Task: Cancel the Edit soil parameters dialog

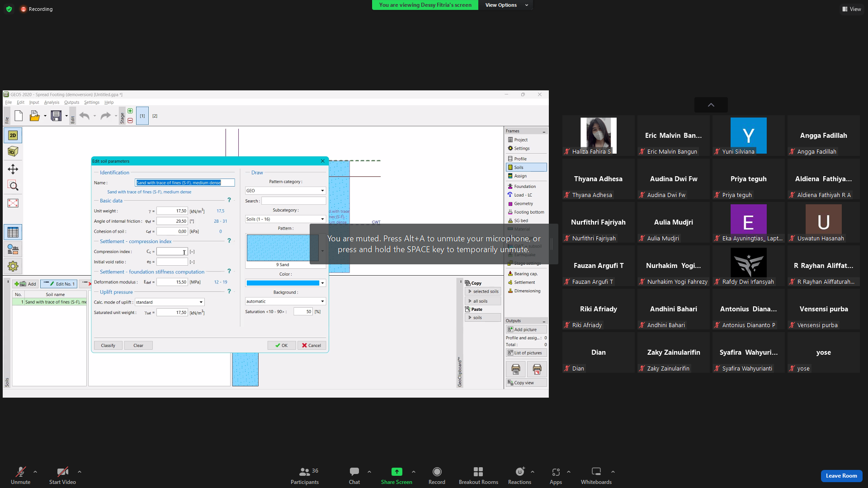Action: [x=311, y=346]
